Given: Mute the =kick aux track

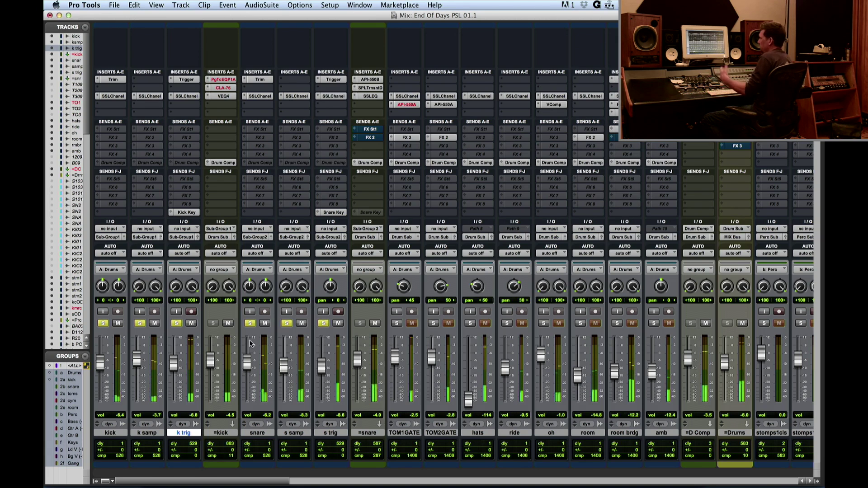Looking at the screenshot, I should (228, 323).
